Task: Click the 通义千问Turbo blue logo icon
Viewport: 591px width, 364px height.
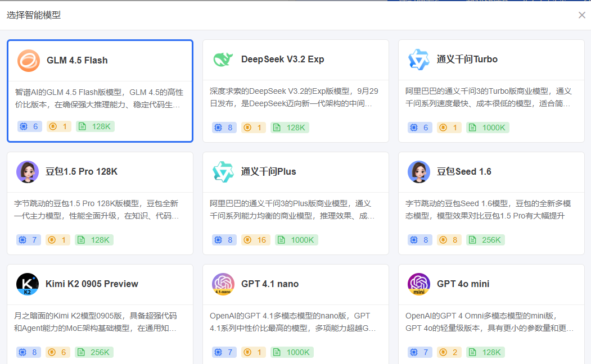Action: click(419, 60)
